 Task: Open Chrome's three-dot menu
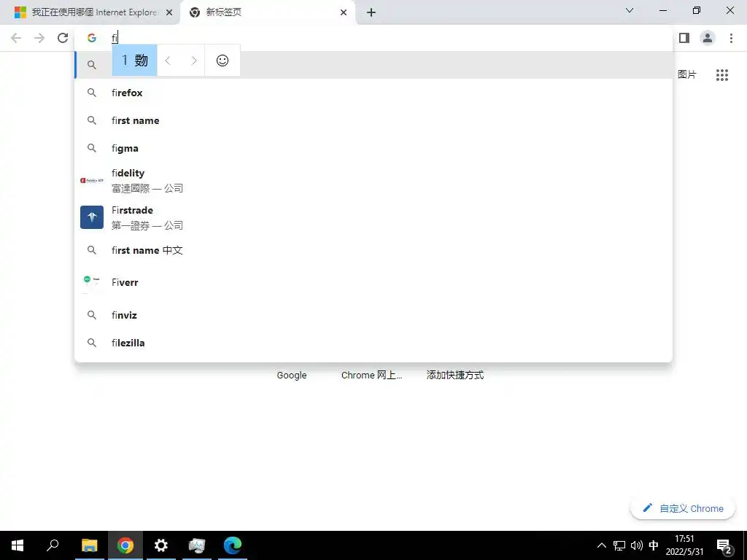pyautogui.click(x=731, y=38)
